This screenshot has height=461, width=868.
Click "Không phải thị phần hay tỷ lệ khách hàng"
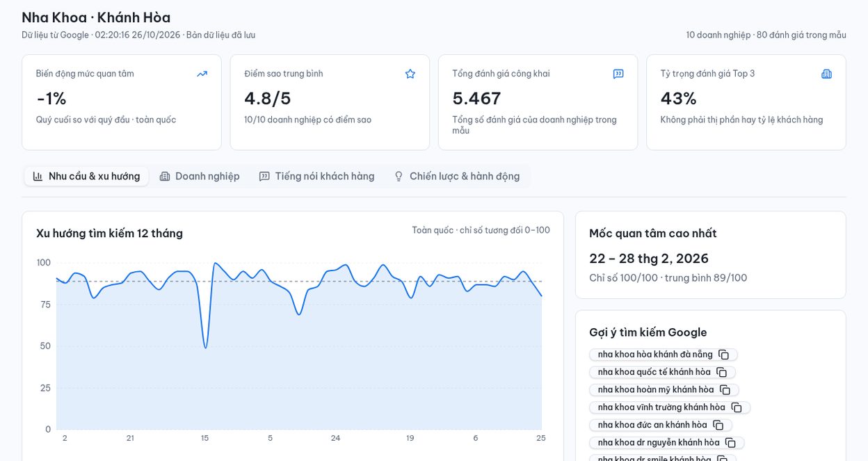(742, 120)
